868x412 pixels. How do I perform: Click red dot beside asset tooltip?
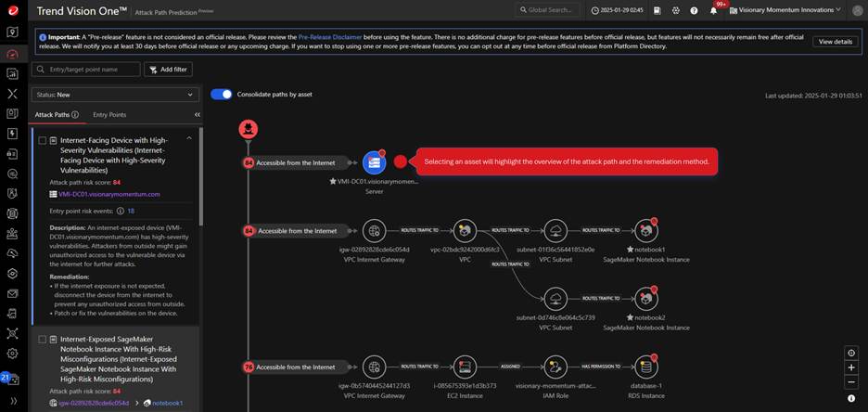pyautogui.click(x=401, y=161)
